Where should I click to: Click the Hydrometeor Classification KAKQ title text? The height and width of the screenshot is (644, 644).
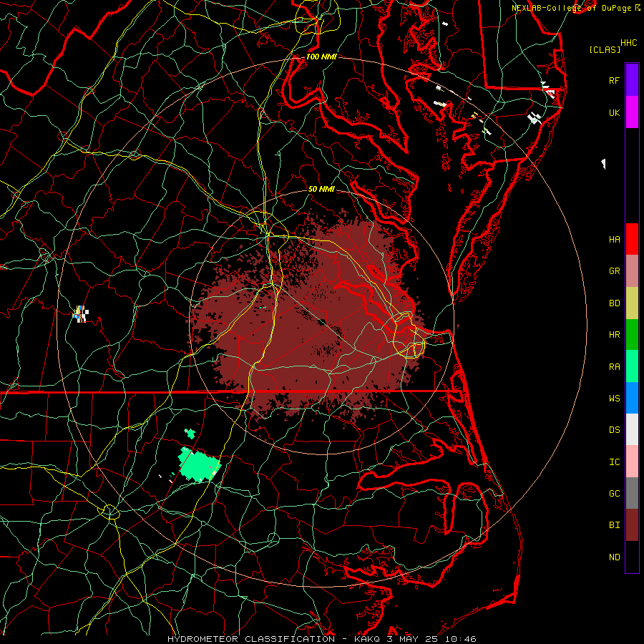pyautogui.click(x=321, y=639)
